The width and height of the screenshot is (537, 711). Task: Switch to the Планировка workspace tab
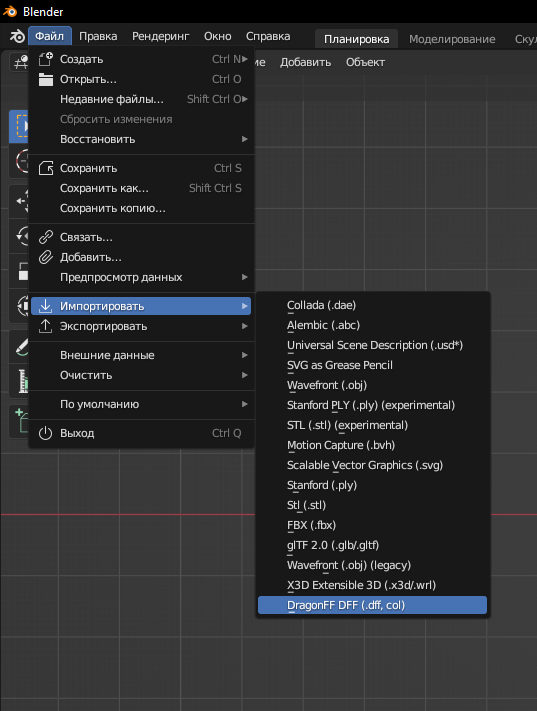coord(356,39)
